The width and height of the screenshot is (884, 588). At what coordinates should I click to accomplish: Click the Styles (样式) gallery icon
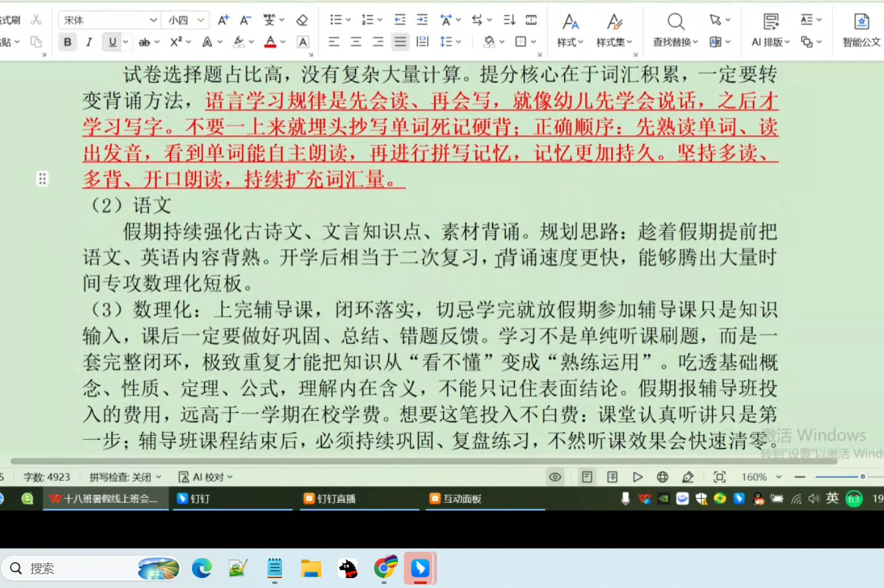click(x=570, y=22)
